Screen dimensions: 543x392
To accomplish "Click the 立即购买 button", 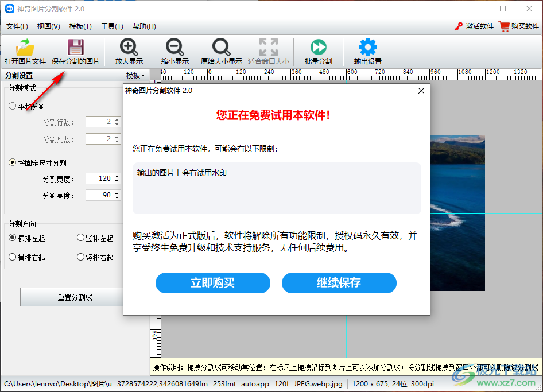I will pos(212,283).
